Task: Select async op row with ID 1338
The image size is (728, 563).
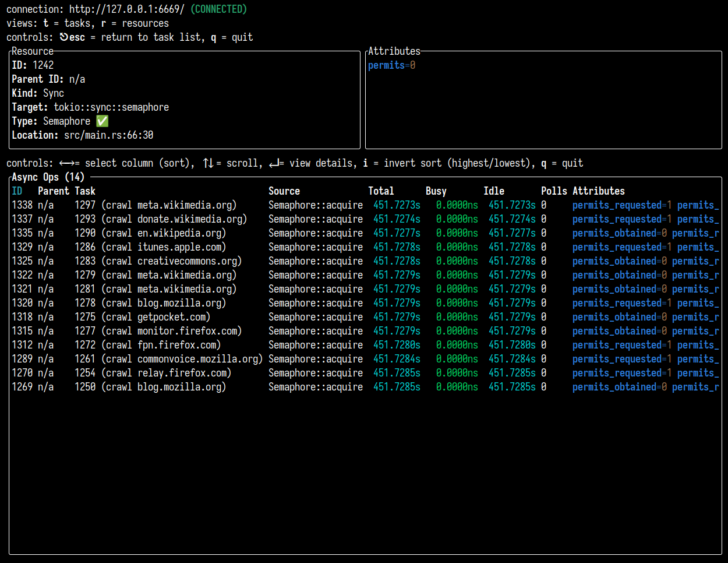Action: tap(365, 205)
